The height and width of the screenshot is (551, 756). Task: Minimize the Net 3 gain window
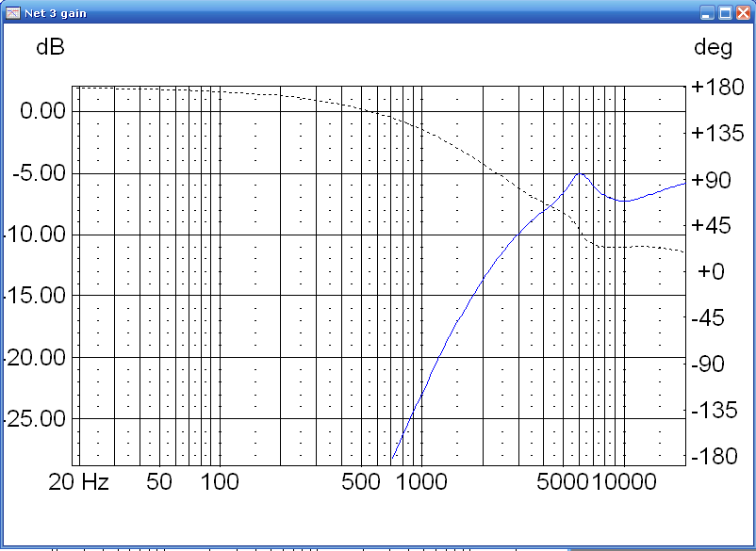(707, 13)
